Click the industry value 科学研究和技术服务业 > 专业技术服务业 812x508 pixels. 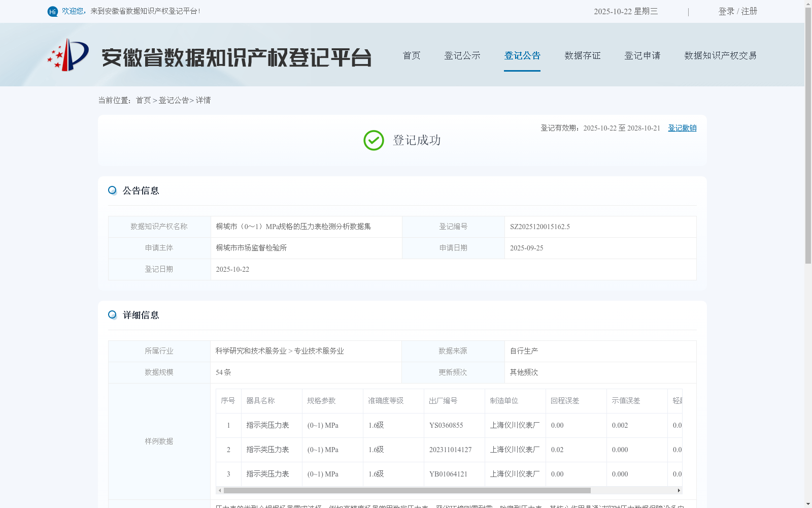(280, 351)
